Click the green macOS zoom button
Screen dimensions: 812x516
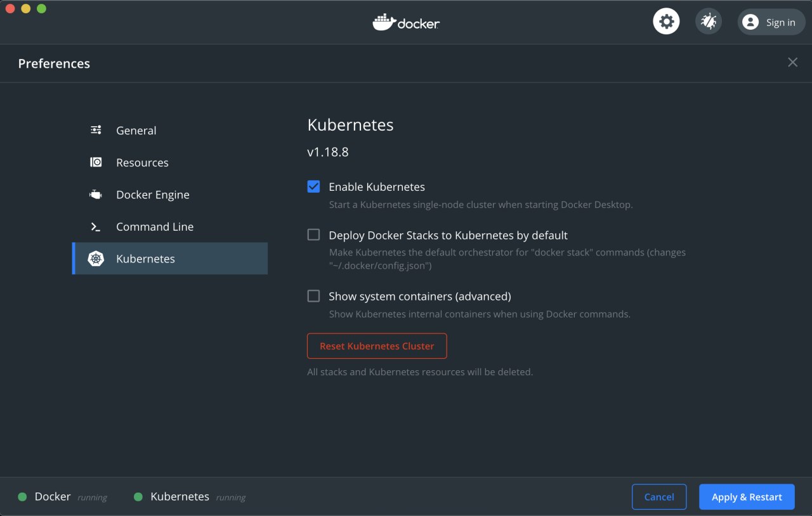click(41, 9)
